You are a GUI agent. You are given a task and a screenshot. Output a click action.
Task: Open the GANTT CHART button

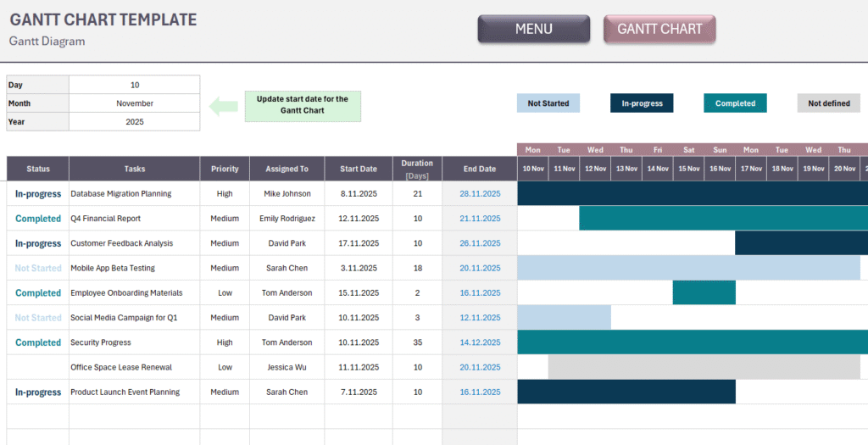(x=659, y=29)
